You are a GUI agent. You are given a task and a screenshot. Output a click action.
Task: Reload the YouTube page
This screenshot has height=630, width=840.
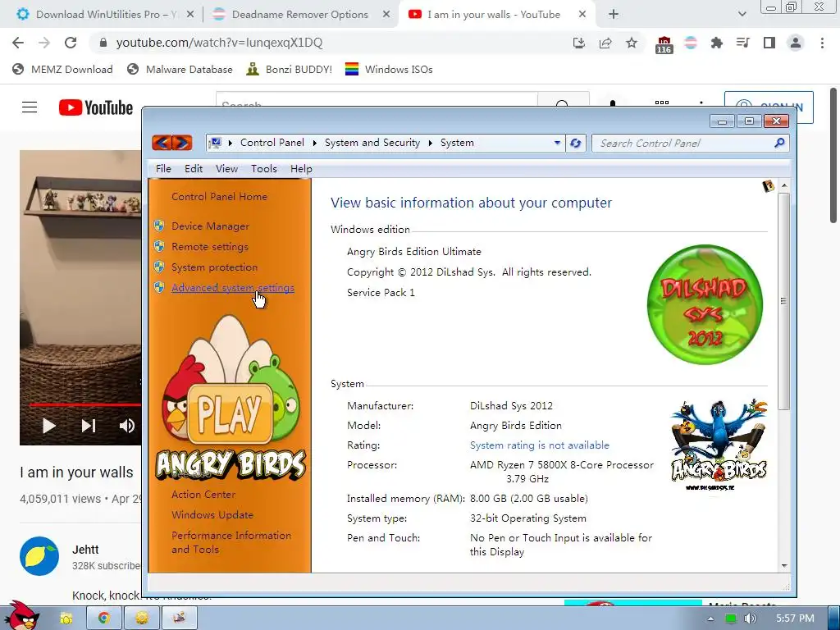pos(71,43)
